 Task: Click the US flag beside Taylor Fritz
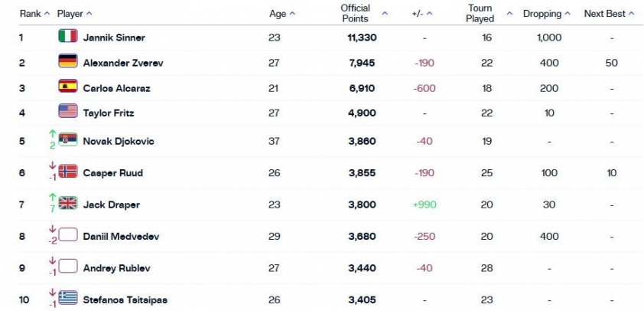point(68,111)
